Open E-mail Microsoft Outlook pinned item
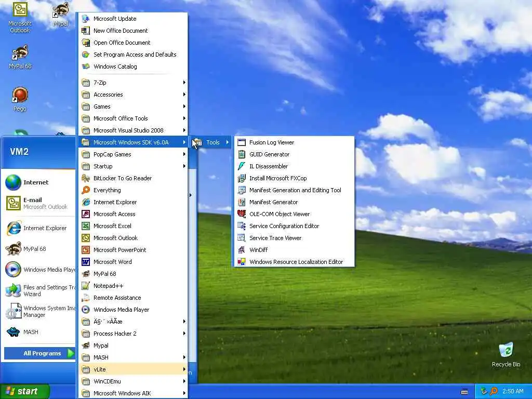The image size is (532, 399). 38,203
